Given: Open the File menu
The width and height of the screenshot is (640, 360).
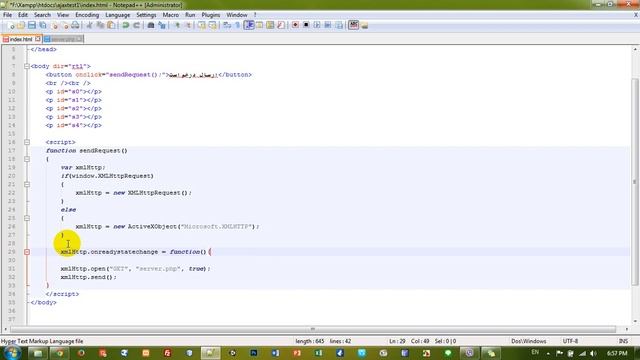Looking at the screenshot, I should (7, 15).
